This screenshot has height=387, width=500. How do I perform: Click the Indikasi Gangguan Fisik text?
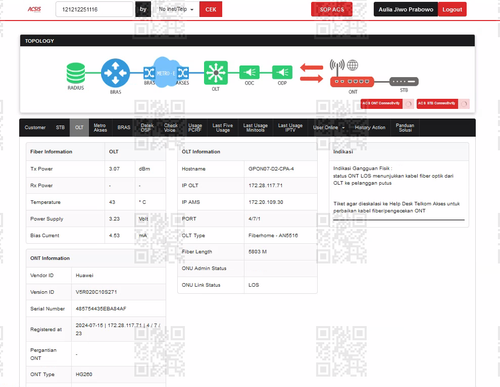pyautogui.click(x=362, y=168)
